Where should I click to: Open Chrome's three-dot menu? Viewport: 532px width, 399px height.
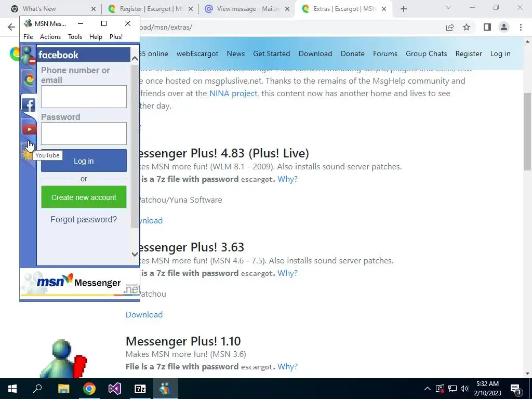521,27
